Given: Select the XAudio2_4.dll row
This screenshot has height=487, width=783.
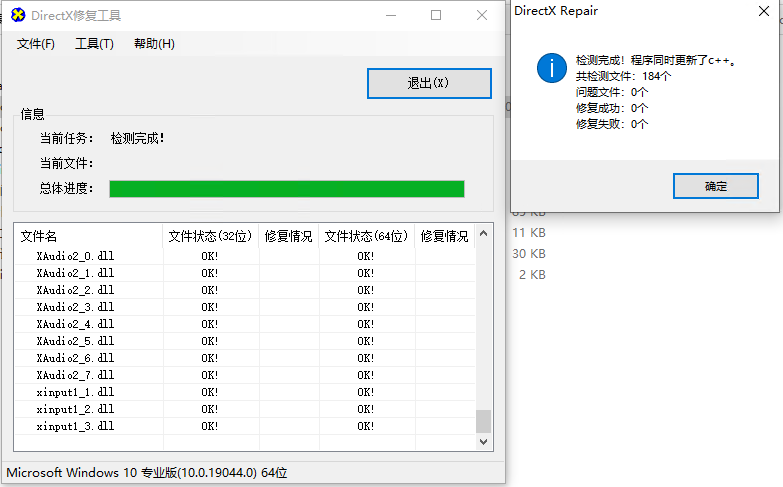Looking at the screenshot, I should pos(245,324).
